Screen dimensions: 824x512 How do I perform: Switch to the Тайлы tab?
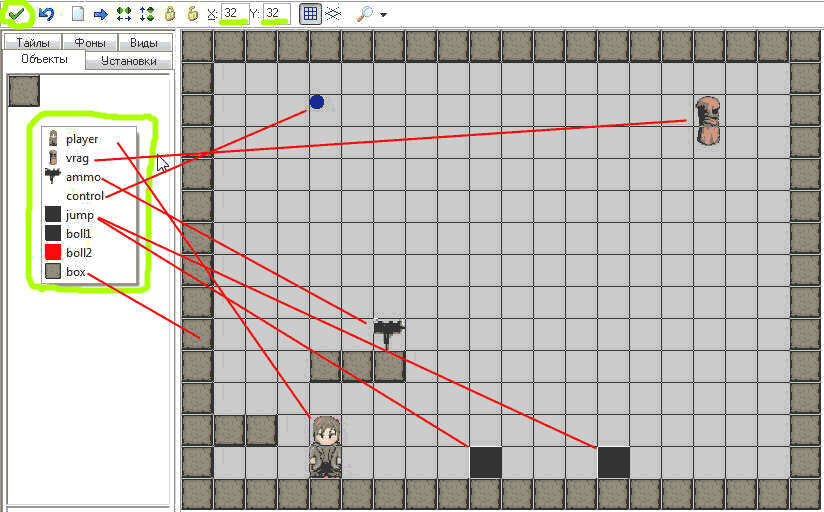33,42
